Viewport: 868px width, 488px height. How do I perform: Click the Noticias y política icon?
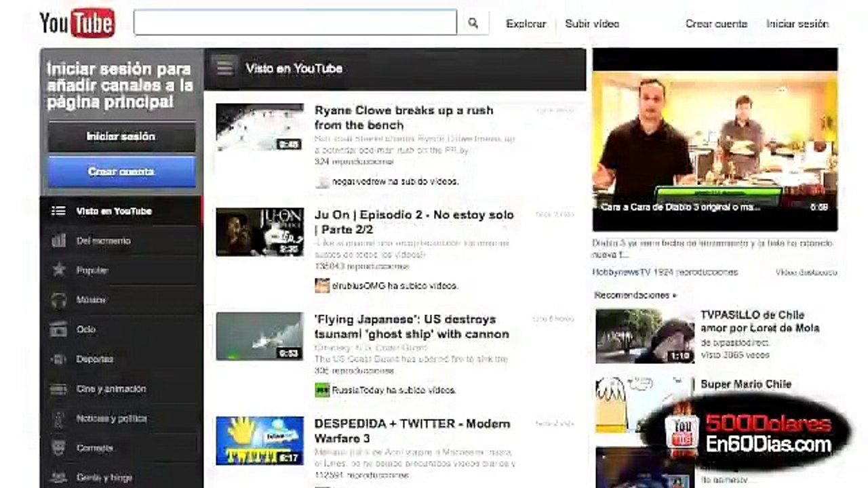click(x=59, y=419)
